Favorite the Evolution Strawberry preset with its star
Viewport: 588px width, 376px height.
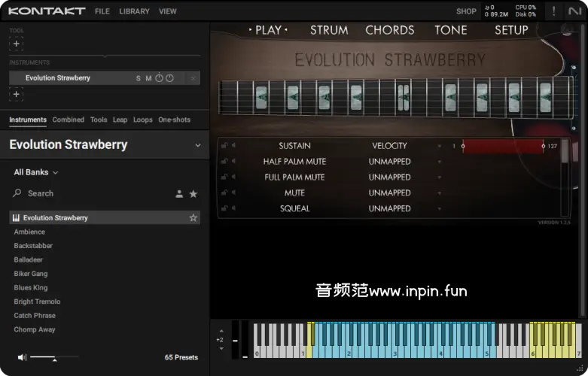(x=193, y=218)
